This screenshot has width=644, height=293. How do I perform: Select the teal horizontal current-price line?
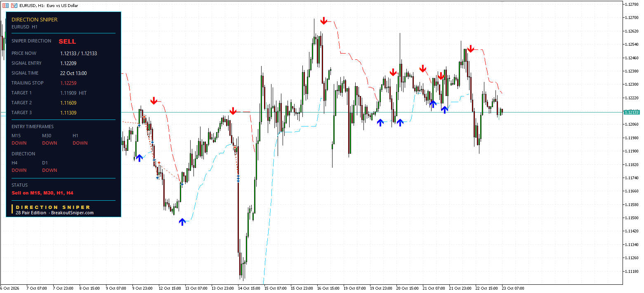pos(311,112)
